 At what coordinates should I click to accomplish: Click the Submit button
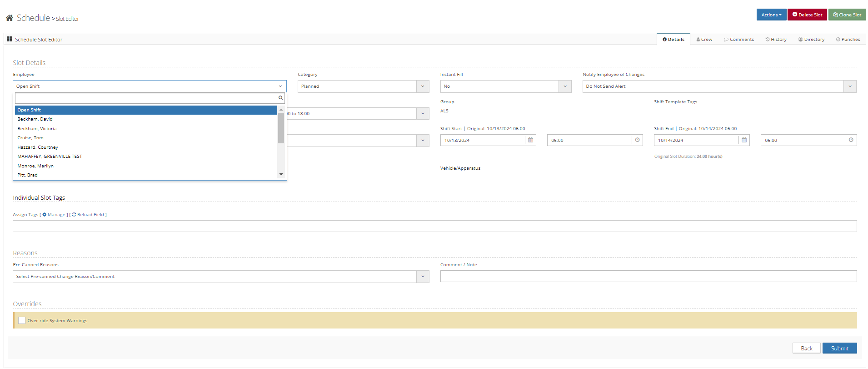pos(839,348)
